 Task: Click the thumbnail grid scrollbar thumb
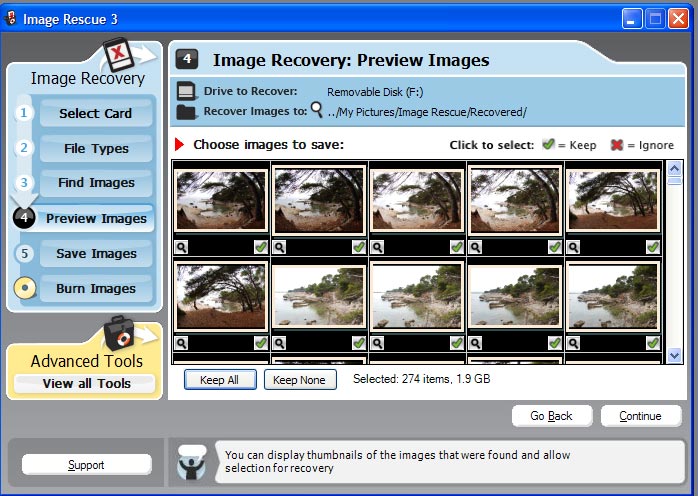pyautogui.click(x=674, y=181)
